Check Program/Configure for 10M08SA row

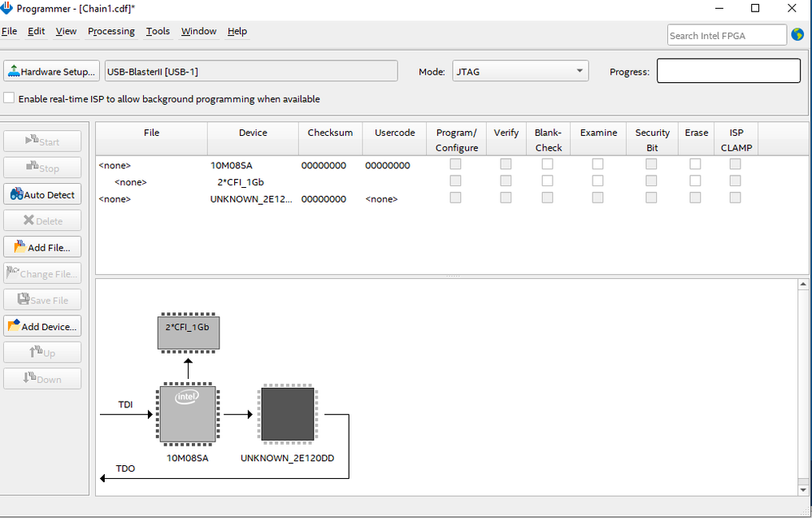tap(455, 164)
